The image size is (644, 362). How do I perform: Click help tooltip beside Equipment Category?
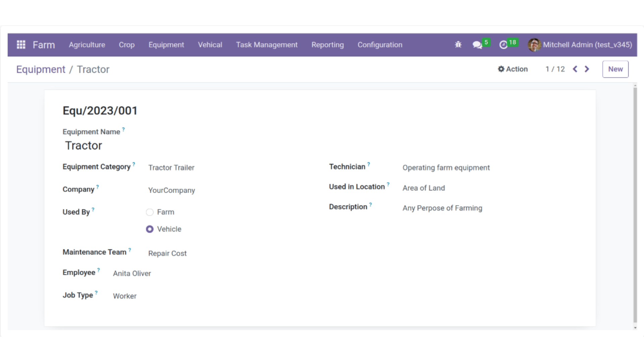pos(133,164)
